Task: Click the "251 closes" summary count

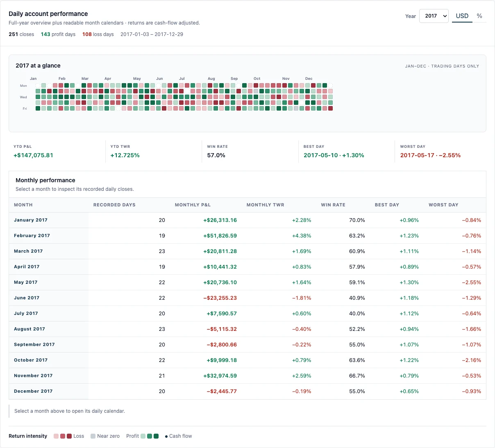Action: click(21, 34)
